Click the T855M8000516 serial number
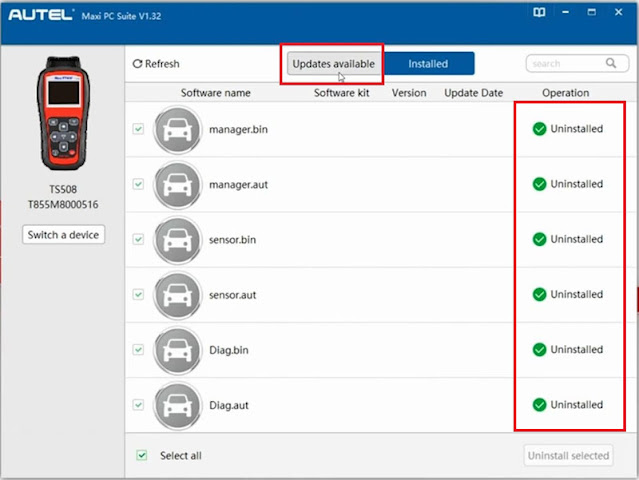 (63, 205)
